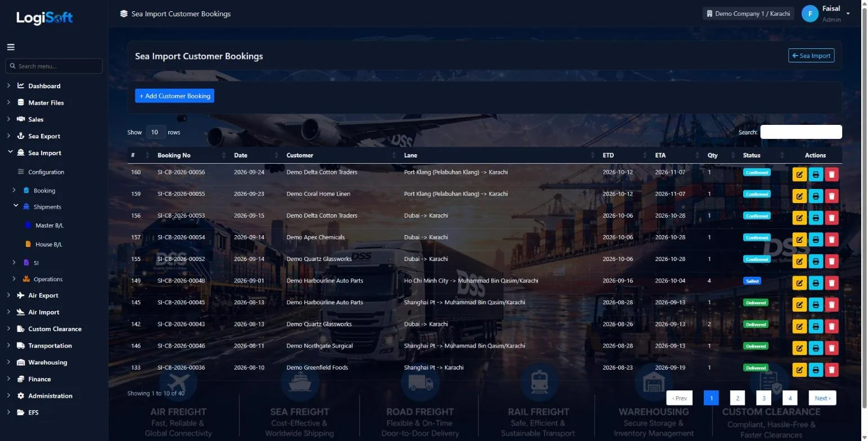Expand the Dashboard menu chevron
This screenshot has height=441, width=868.
point(8,85)
